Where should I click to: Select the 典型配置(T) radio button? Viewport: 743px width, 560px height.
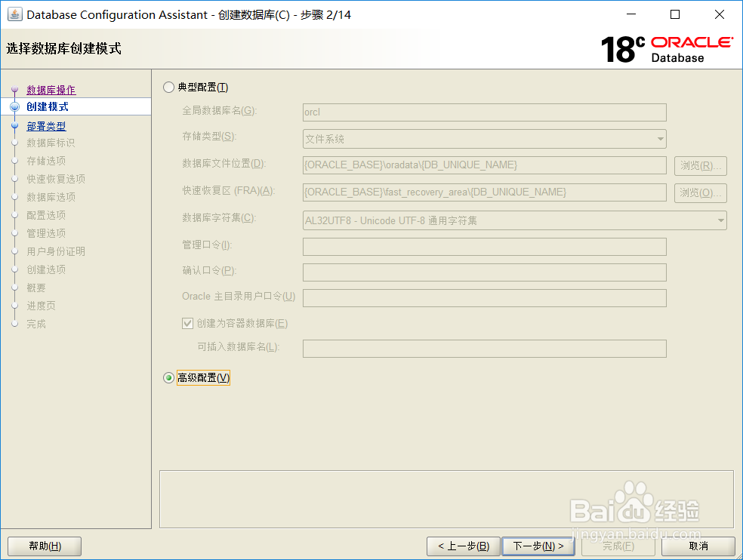(168, 87)
